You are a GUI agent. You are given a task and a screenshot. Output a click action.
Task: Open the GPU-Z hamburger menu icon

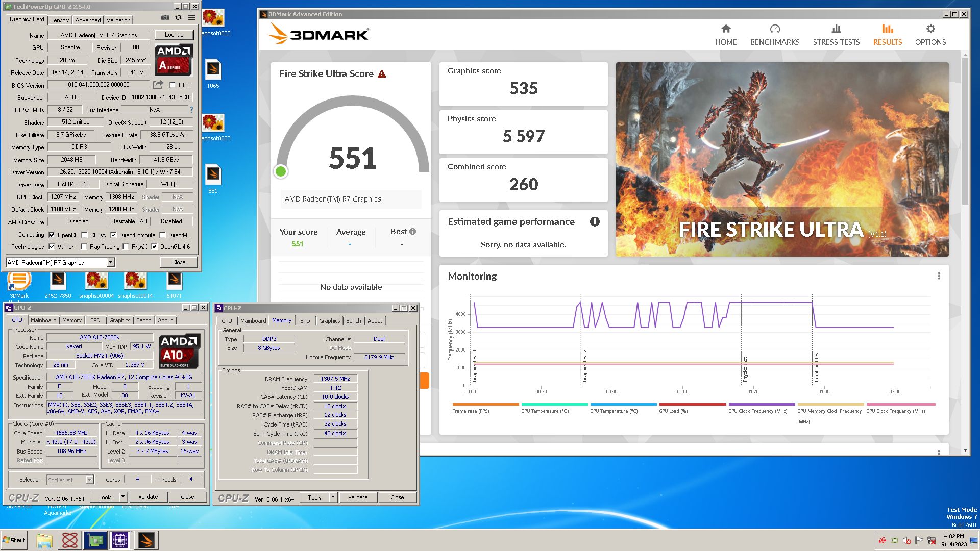point(191,17)
